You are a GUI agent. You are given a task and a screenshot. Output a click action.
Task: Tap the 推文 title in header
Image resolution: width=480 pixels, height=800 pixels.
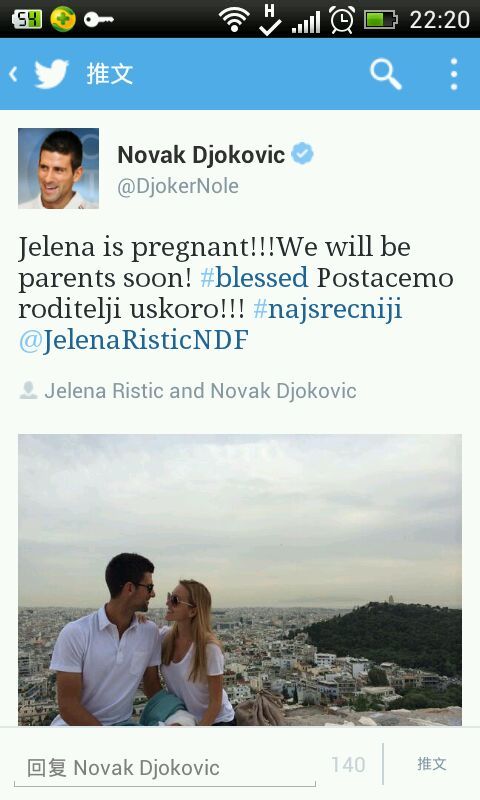(110, 74)
